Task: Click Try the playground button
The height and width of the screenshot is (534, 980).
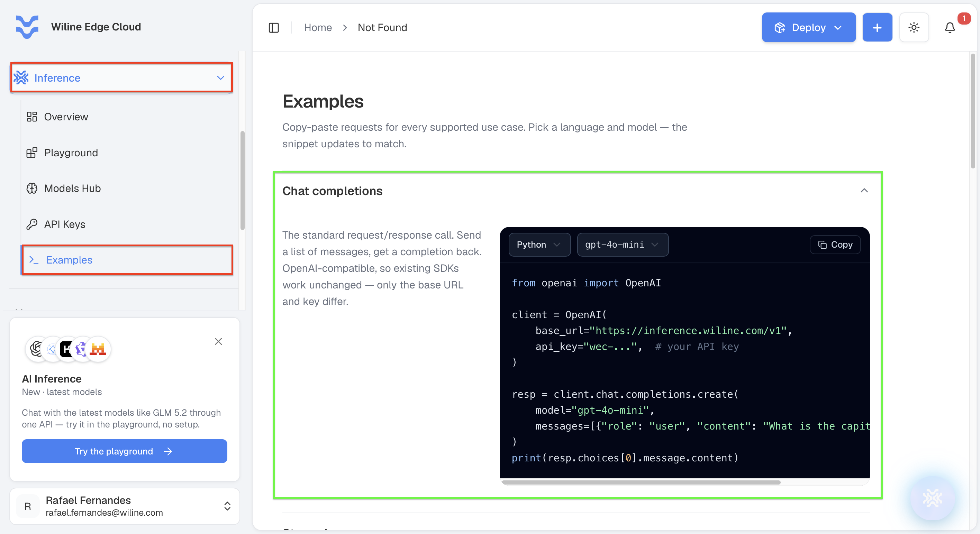Action: pos(124,451)
